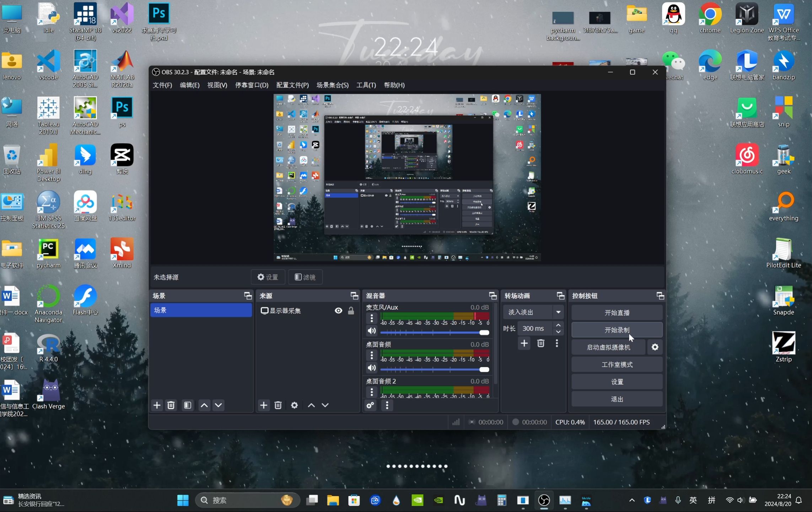Click settings gear icon for 虚拟摄像机
This screenshot has height=512, width=812.
[x=655, y=347]
